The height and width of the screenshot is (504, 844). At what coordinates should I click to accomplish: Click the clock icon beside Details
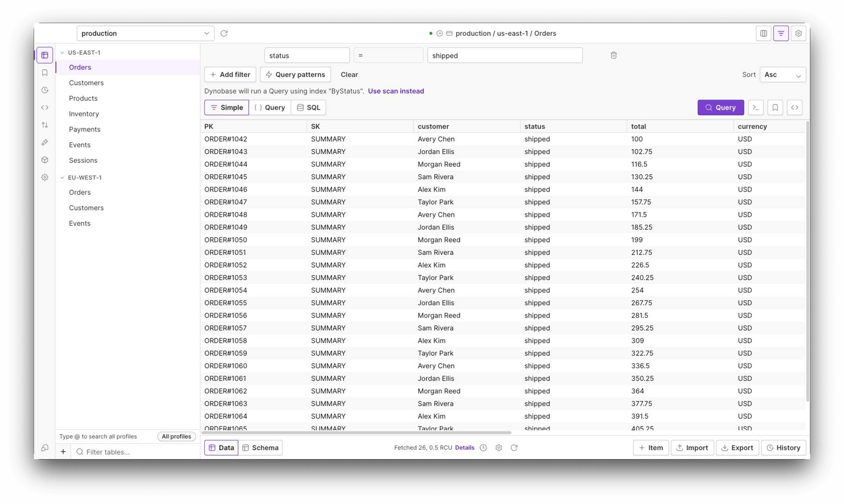tap(483, 448)
